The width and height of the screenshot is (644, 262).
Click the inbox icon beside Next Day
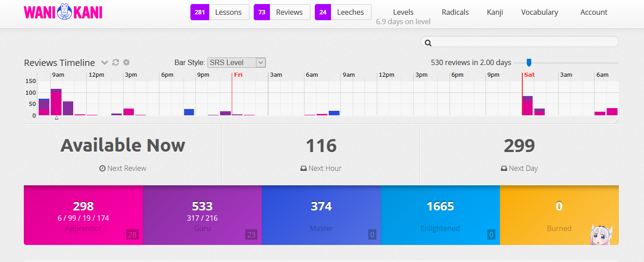(x=504, y=168)
